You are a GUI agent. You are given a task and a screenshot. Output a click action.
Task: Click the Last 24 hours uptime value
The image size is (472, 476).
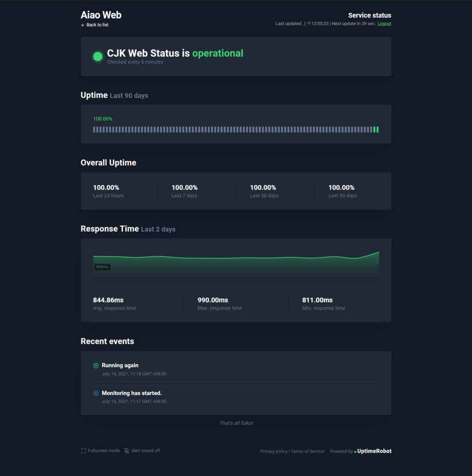click(106, 188)
